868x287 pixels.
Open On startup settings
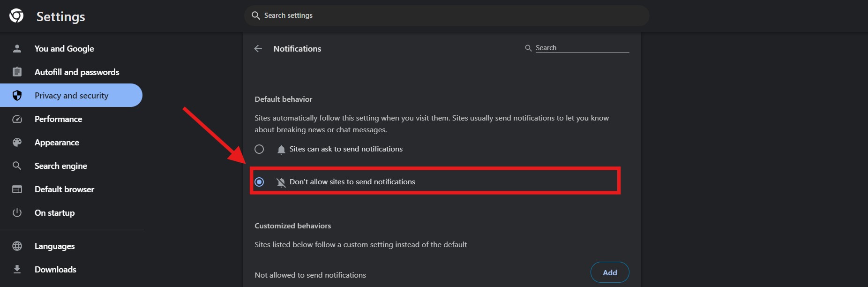(71, 212)
